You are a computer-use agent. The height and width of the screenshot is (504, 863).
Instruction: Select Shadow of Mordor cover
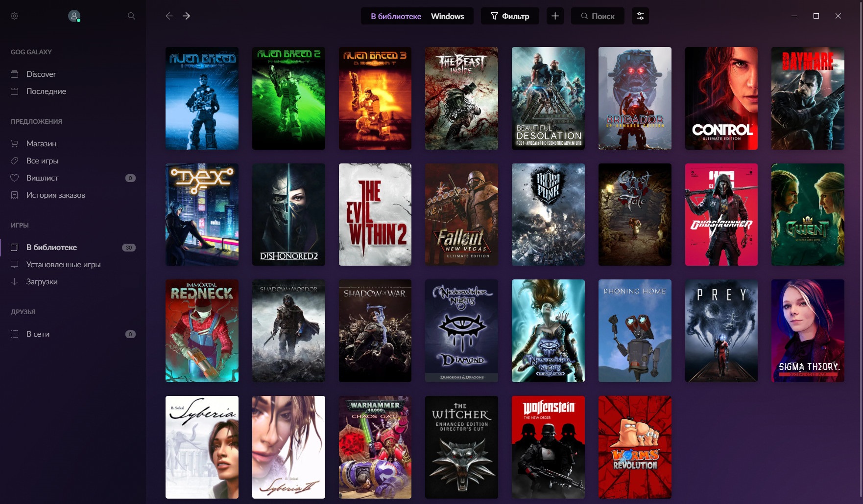288,331
